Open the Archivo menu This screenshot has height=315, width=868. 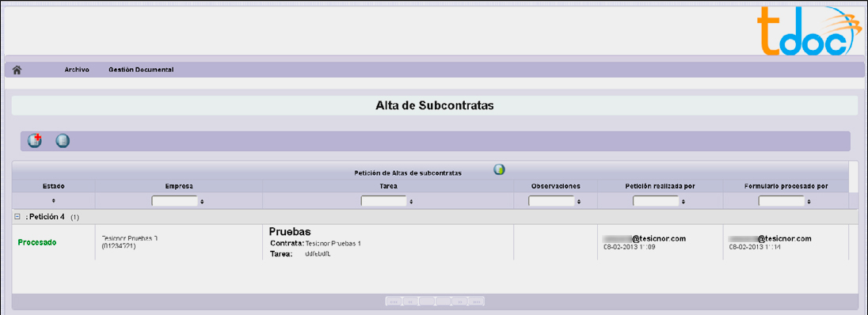[77, 70]
